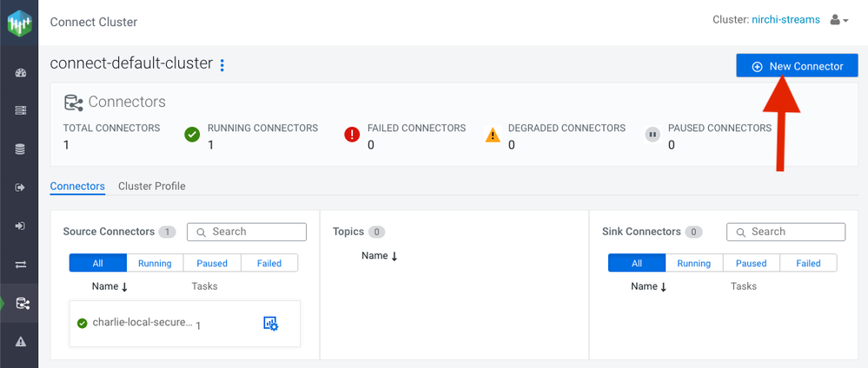Viewport: 868px width, 368px height.
Task: Open the Brokers server icon in sidebar
Action: click(21, 111)
